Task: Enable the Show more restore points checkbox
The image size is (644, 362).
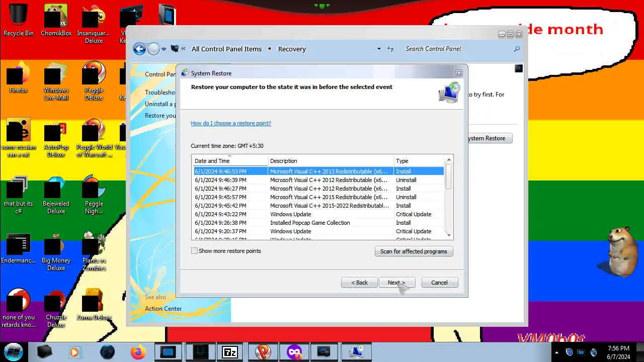Action: 194,251
